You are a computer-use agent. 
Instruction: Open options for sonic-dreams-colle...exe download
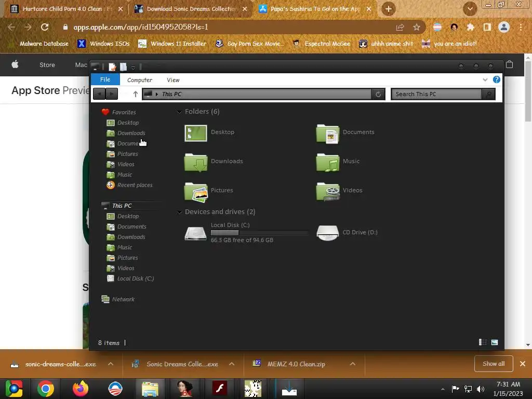coord(111,364)
